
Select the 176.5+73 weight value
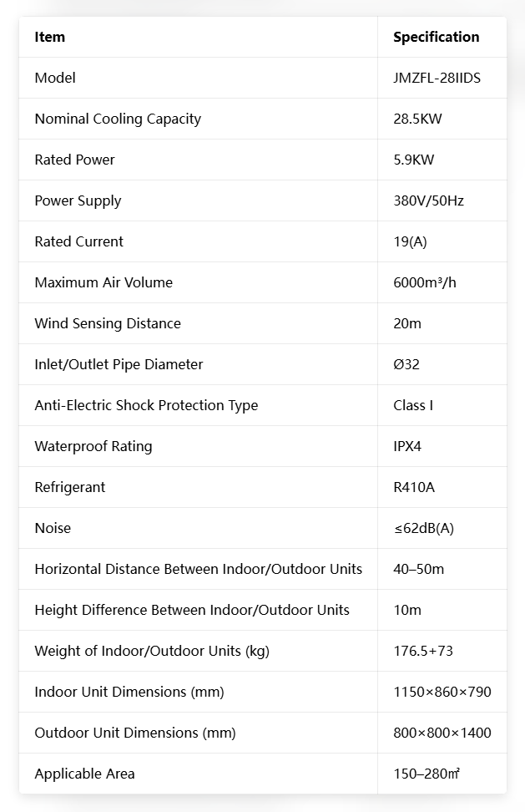point(423,651)
